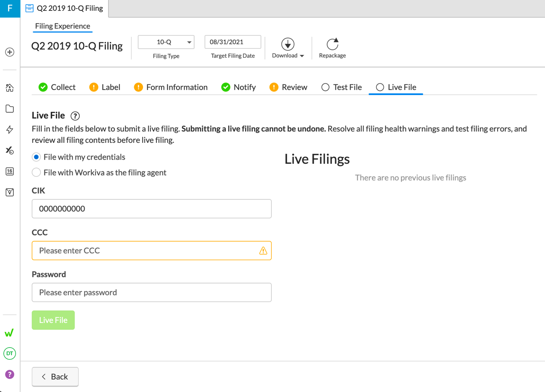This screenshot has width=545, height=392.
Task: Open the DT user avatar
Action: [x=10, y=353]
